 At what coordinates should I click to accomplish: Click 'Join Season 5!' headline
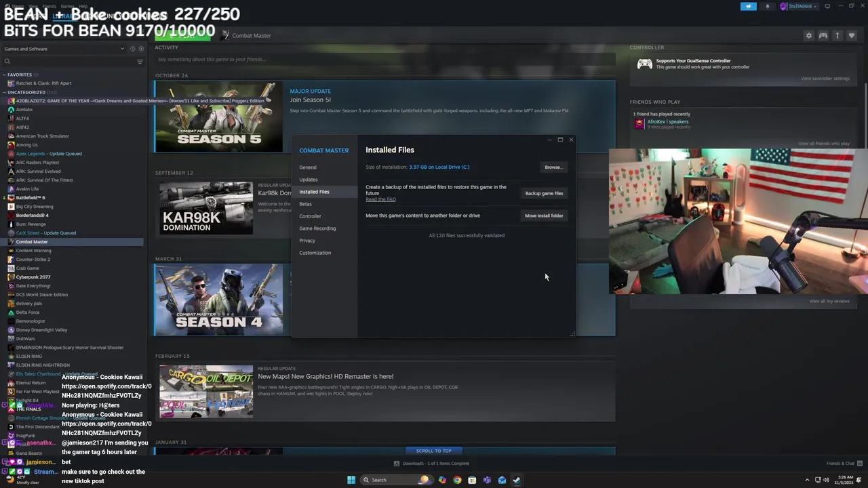point(310,100)
